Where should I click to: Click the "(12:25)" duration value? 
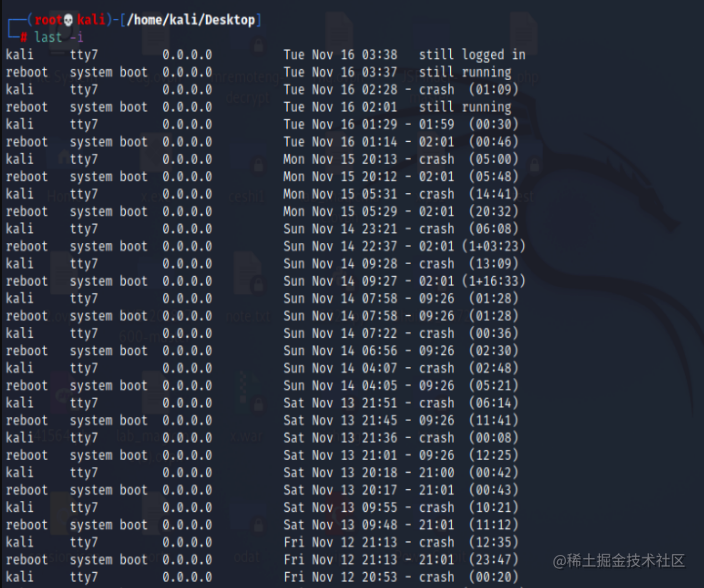(493, 456)
